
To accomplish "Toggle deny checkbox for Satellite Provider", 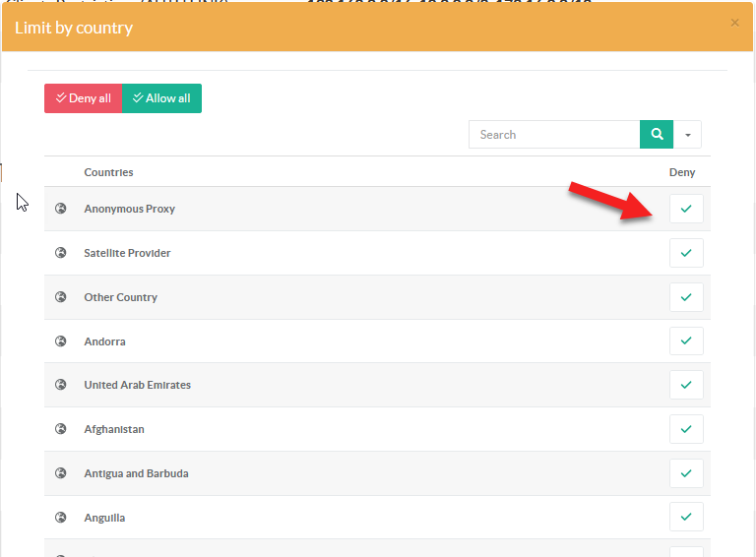I will tap(686, 253).
